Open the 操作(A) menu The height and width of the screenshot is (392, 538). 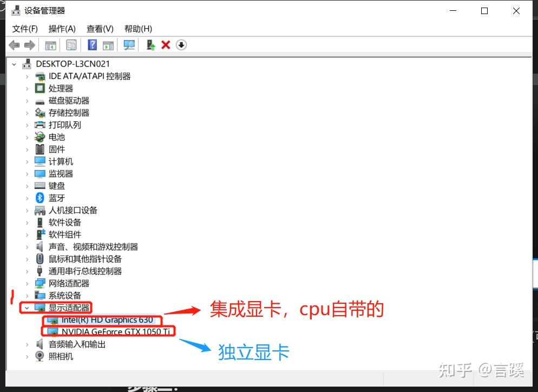coord(62,28)
